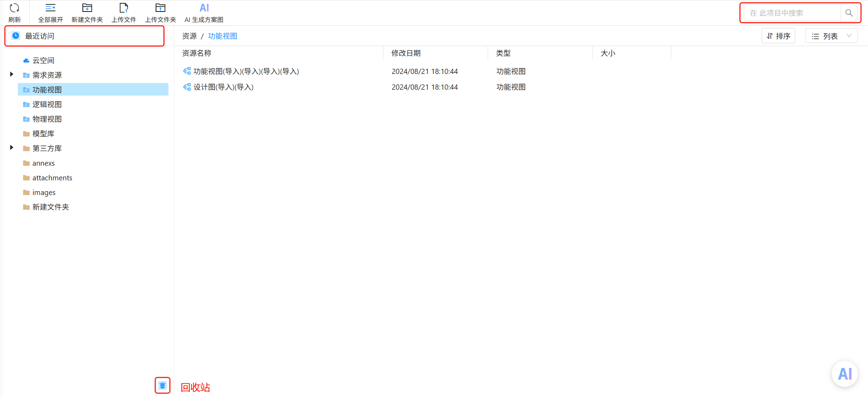
Task: Click 功能视图 breadcrumb link
Action: (x=223, y=36)
